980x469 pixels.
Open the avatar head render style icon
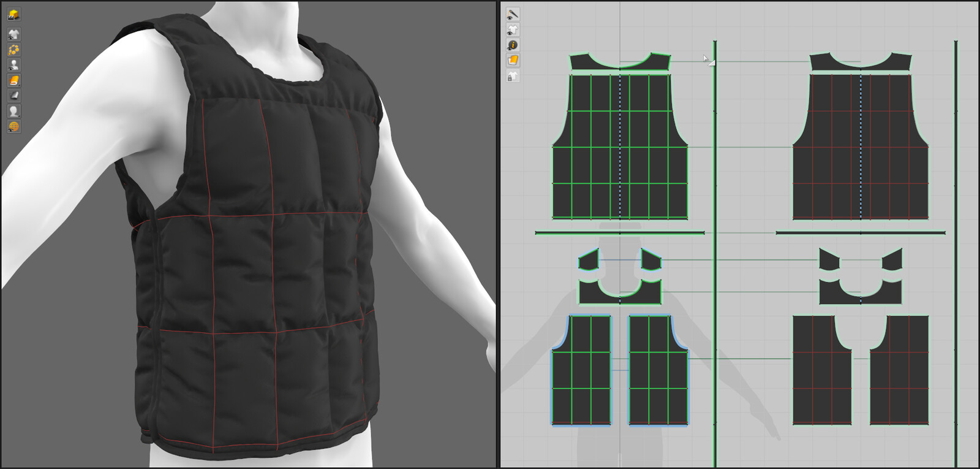tap(13, 111)
